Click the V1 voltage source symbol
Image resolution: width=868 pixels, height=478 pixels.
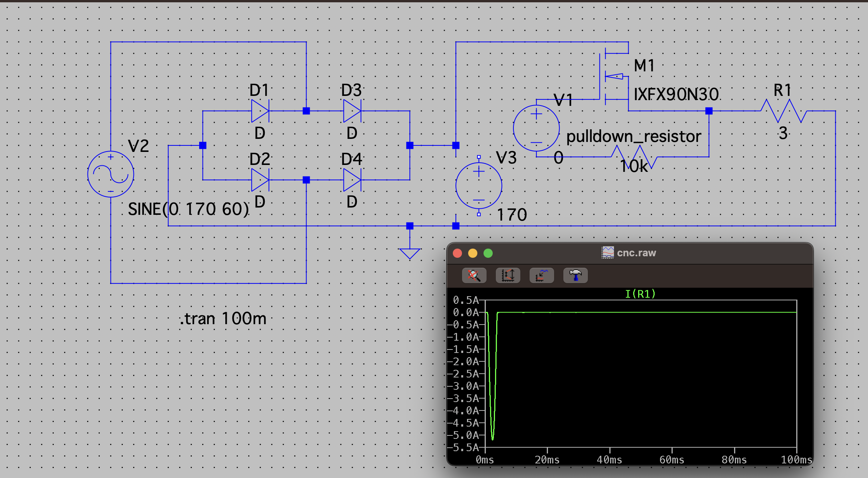(x=536, y=128)
